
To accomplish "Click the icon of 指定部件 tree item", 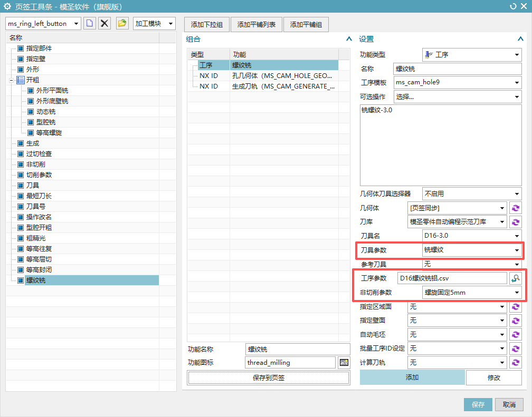I will tap(21, 49).
